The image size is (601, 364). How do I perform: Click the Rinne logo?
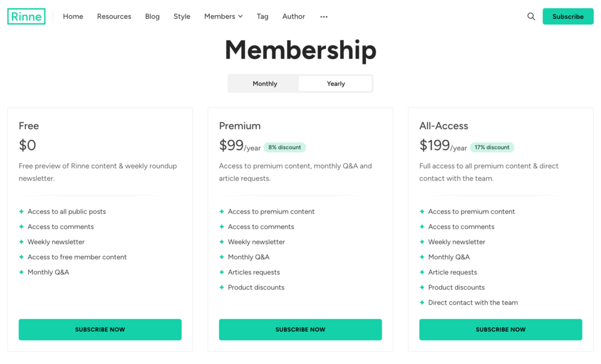pyautogui.click(x=26, y=17)
